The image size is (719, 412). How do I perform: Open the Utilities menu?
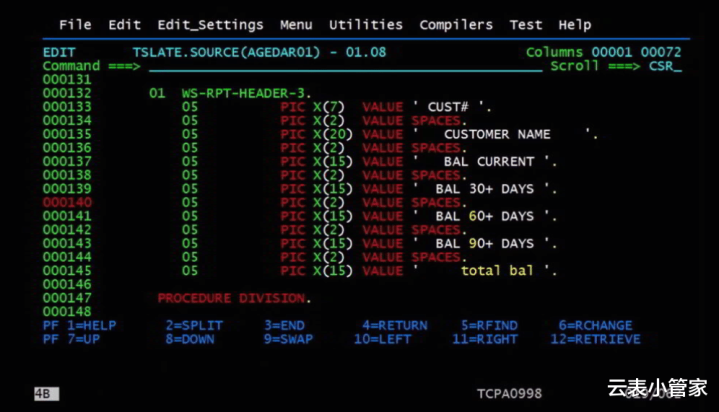point(366,25)
